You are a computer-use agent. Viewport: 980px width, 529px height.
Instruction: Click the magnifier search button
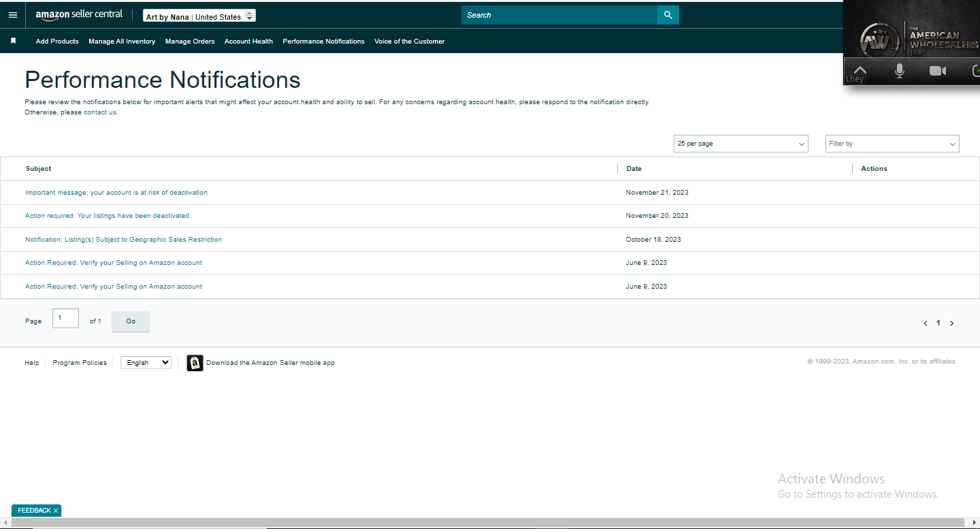(668, 15)
